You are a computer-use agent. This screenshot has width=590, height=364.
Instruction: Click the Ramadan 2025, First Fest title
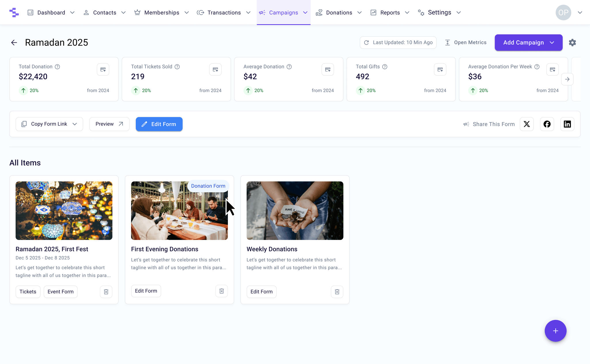click(52, 249)
